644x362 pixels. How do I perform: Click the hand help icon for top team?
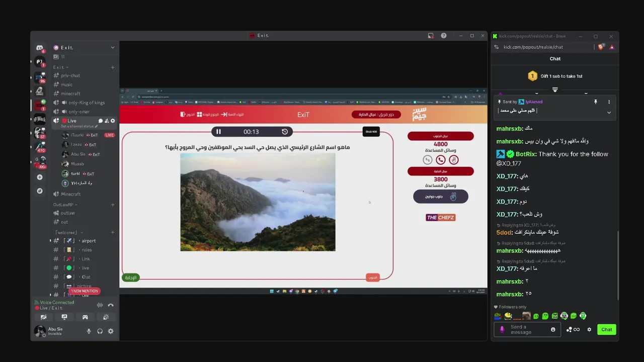point(453,160)
